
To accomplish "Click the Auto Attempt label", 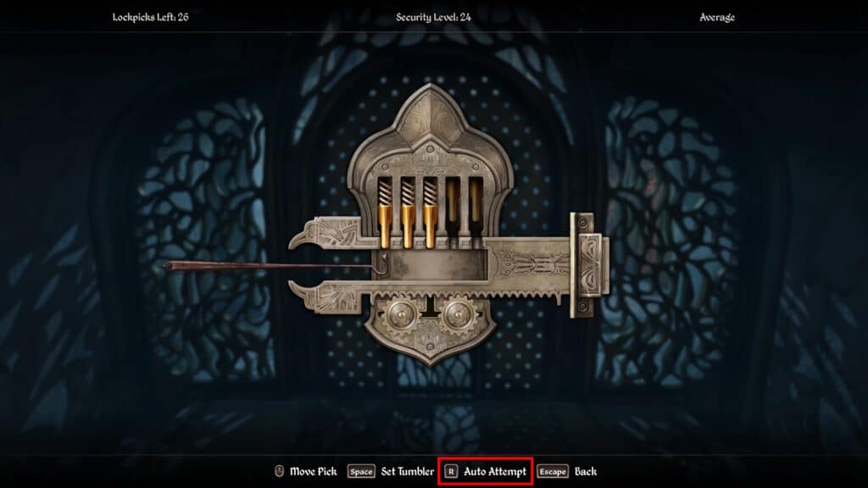I will tap(495, 472).
